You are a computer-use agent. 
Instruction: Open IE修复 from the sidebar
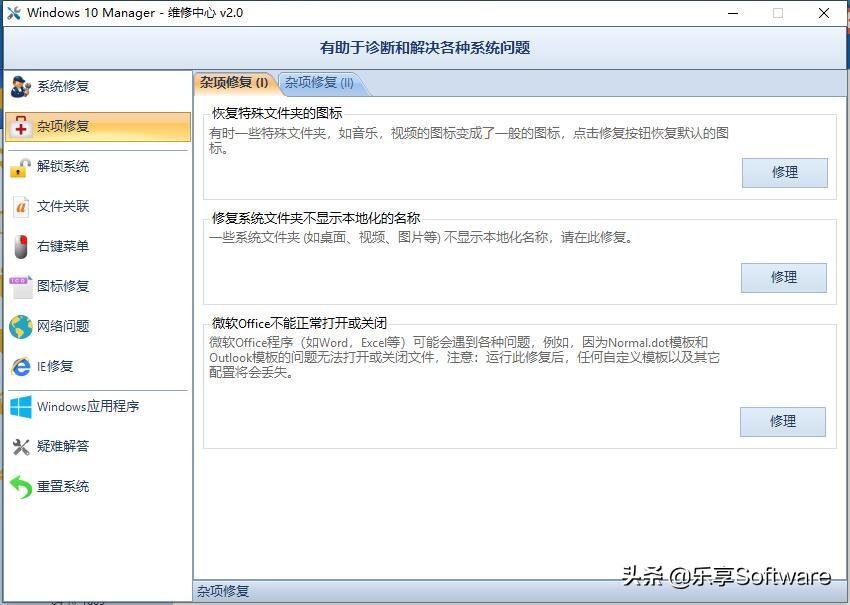(x=98, y=367)
